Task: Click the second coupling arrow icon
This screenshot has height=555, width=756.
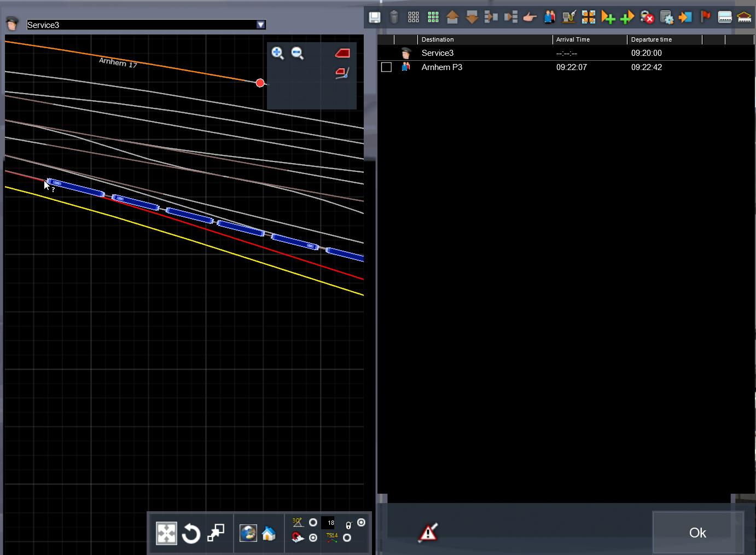Action: tap(511, 18)
